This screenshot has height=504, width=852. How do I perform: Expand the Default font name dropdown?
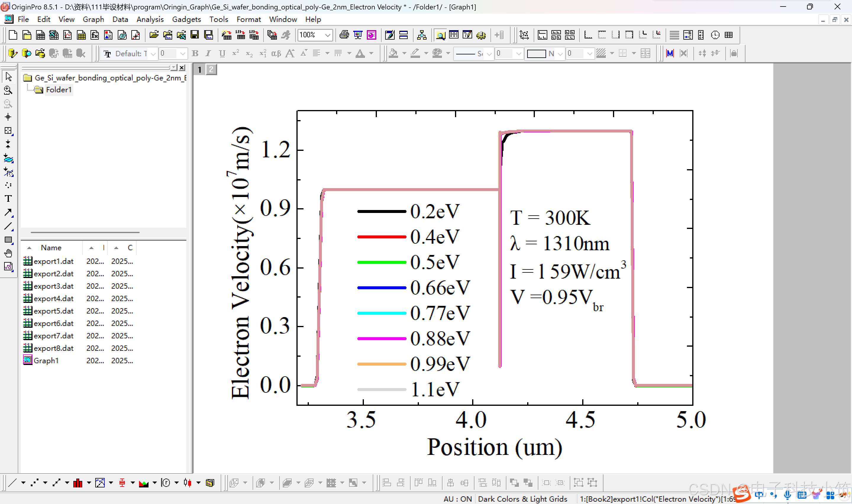tap(153, 53)
